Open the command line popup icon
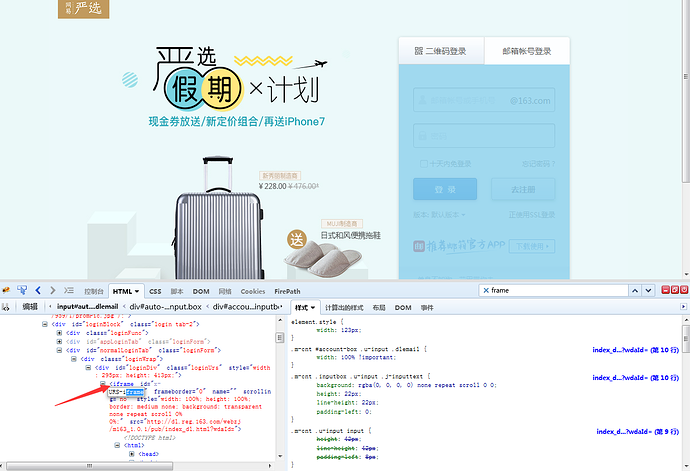 coord(69,290)
